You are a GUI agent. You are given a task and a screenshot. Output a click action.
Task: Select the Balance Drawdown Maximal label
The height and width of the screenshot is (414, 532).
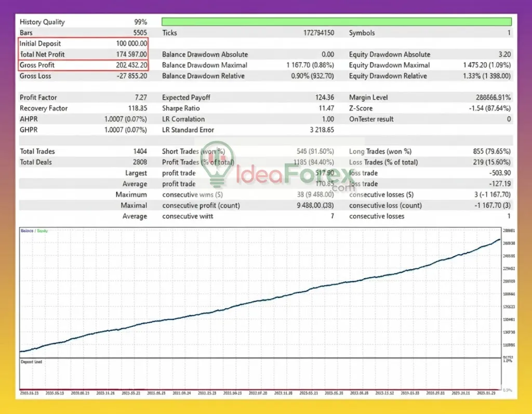205,66
